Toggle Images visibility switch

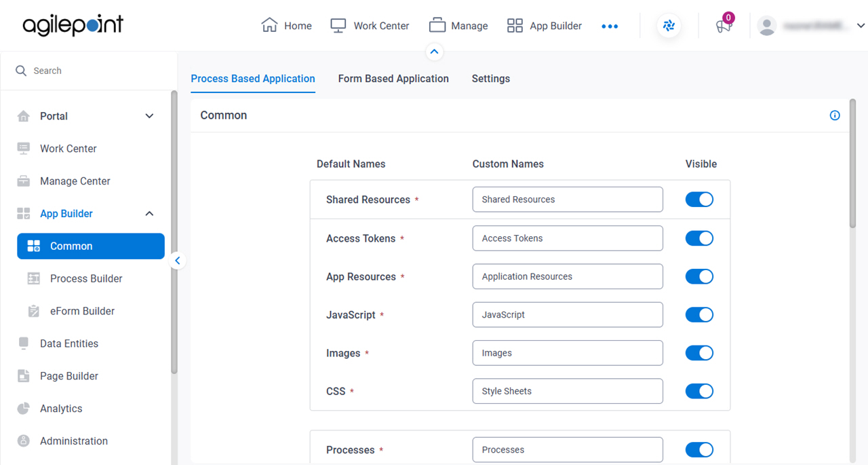click(x=699, y=353)
